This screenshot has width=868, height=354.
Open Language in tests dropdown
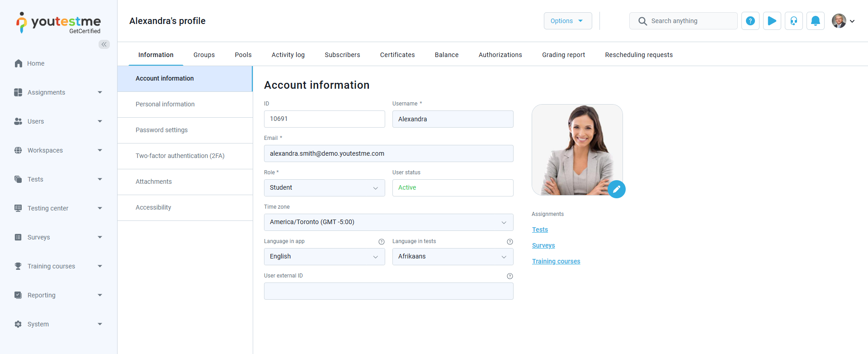tap(453, 257)
